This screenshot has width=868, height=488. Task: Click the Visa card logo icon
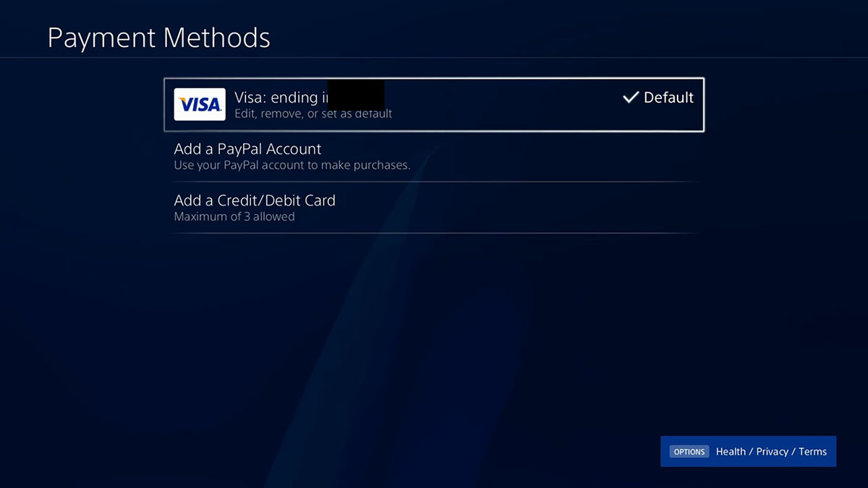point(200,104)
